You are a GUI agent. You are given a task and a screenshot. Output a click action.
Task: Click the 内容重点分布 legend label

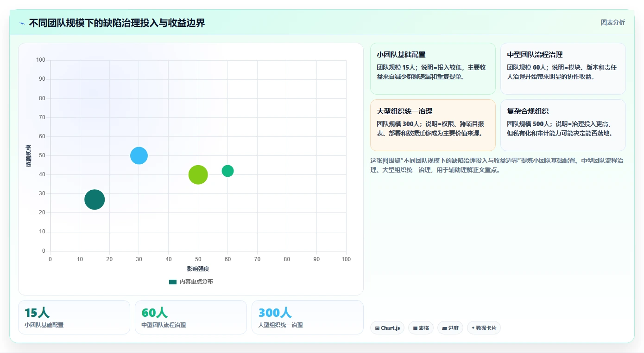[196, 282]
